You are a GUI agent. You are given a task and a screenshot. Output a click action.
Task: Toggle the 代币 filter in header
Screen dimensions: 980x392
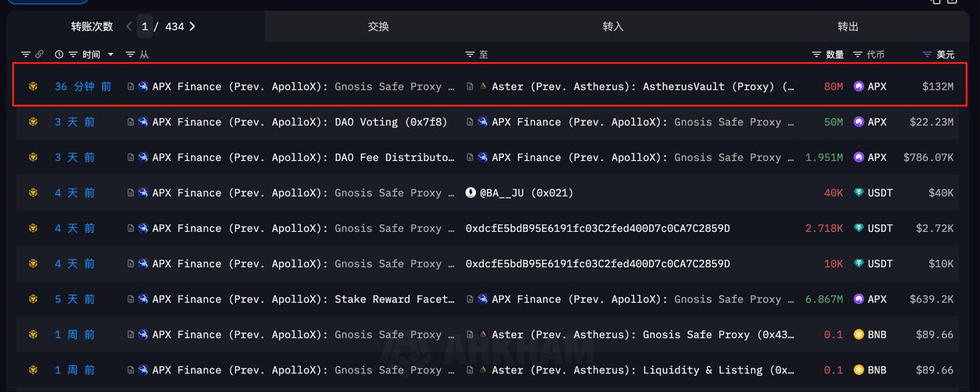coord(857,55)
